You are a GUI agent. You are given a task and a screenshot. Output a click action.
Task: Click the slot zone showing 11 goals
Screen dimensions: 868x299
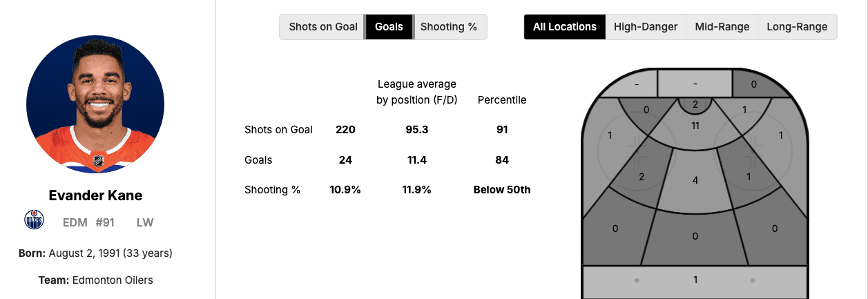(695, 131)
